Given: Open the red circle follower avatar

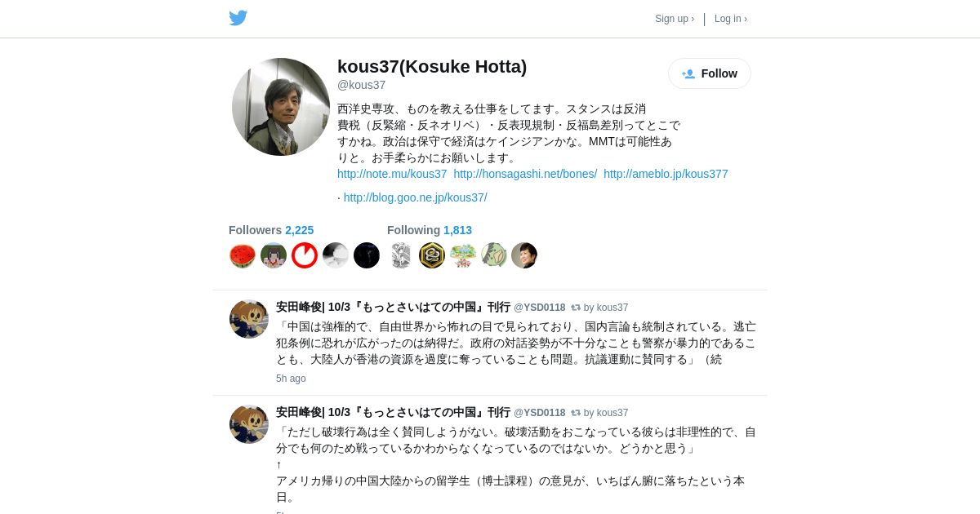Looking at the screenshot, I should pyautogui.click(x=305, y=255).
